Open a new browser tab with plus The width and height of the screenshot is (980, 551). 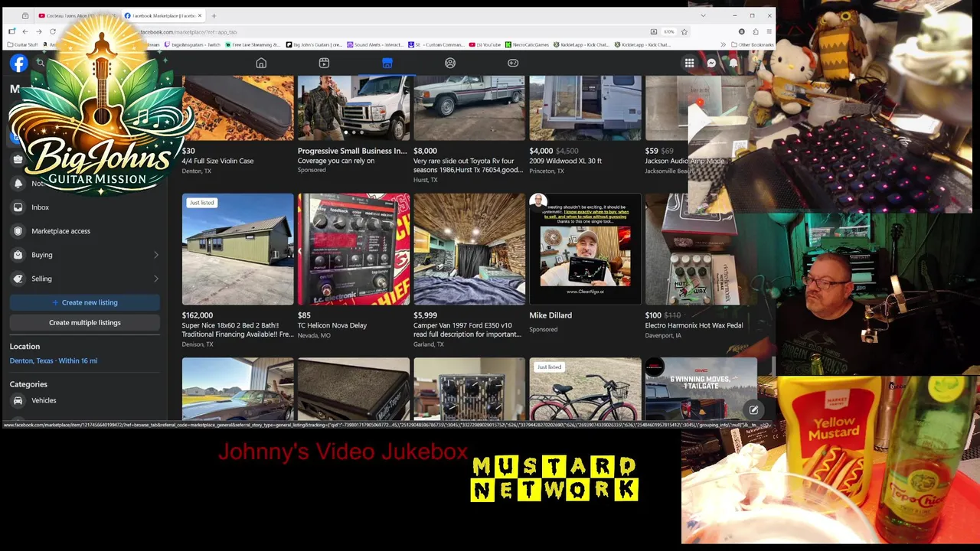214,15
